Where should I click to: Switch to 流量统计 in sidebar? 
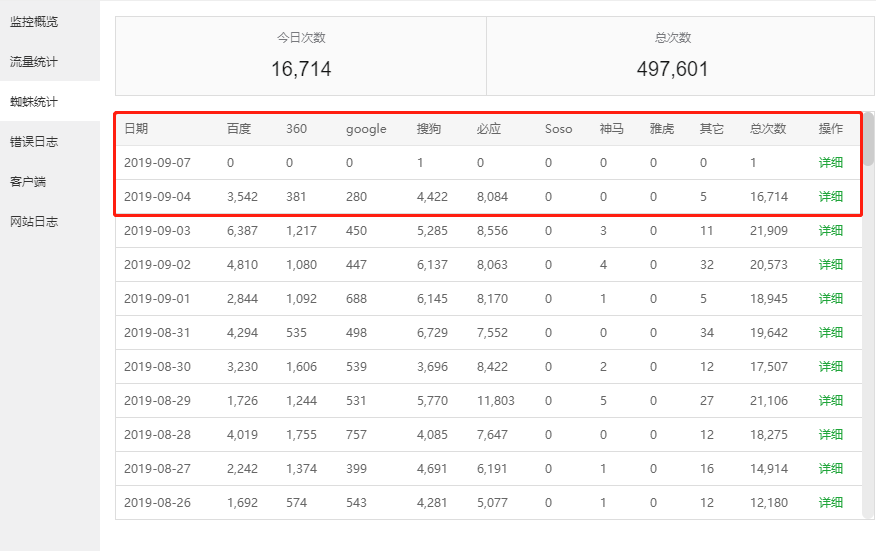click(x=34, y=61)
